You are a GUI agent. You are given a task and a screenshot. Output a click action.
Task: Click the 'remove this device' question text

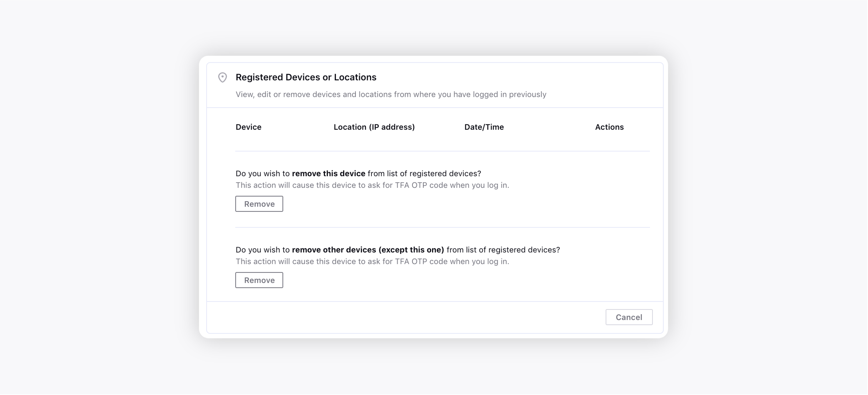point(358,174)
